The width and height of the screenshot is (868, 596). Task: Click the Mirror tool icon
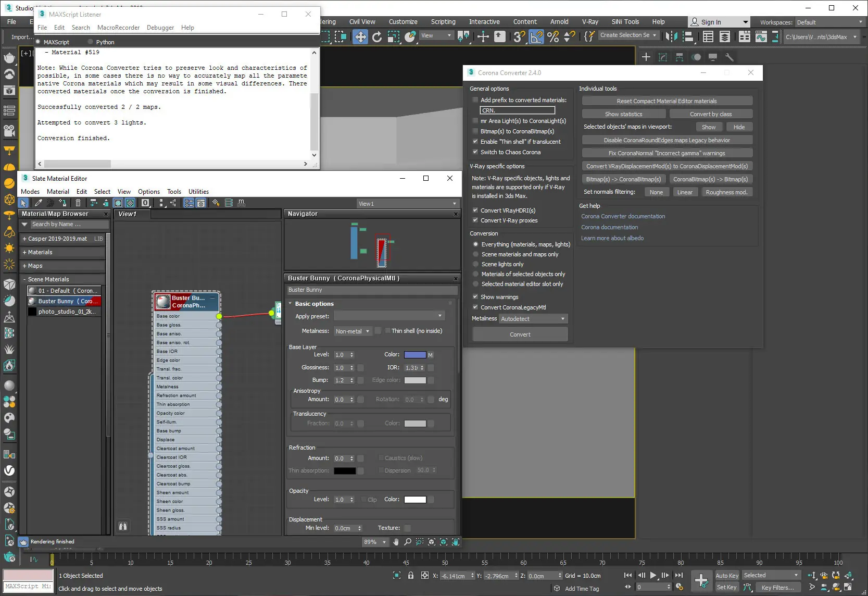[x=672, y=36]
